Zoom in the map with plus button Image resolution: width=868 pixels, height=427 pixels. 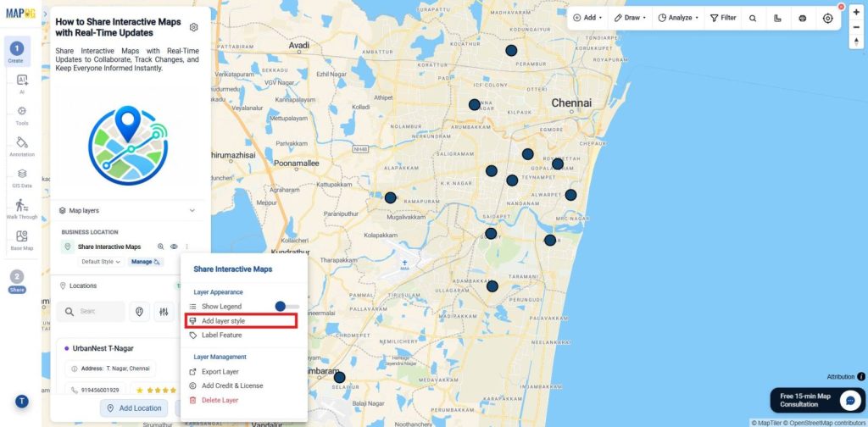[856, 12]
